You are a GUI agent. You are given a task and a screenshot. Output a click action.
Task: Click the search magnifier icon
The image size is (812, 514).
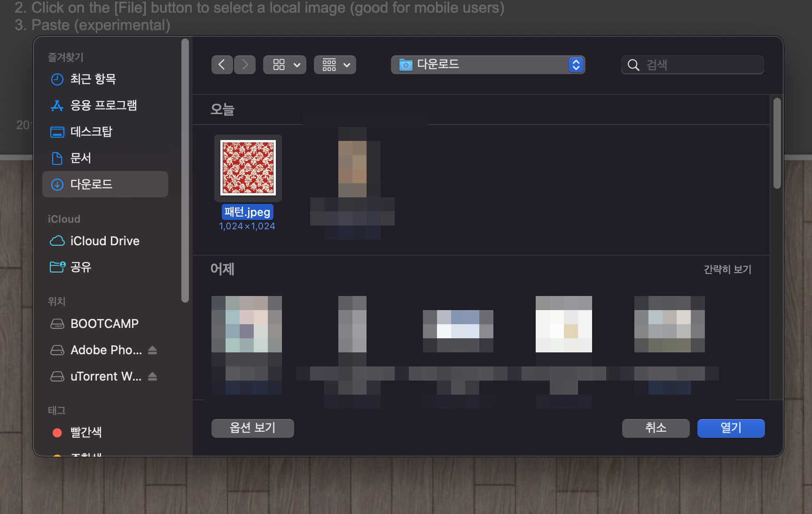point(633,65)
